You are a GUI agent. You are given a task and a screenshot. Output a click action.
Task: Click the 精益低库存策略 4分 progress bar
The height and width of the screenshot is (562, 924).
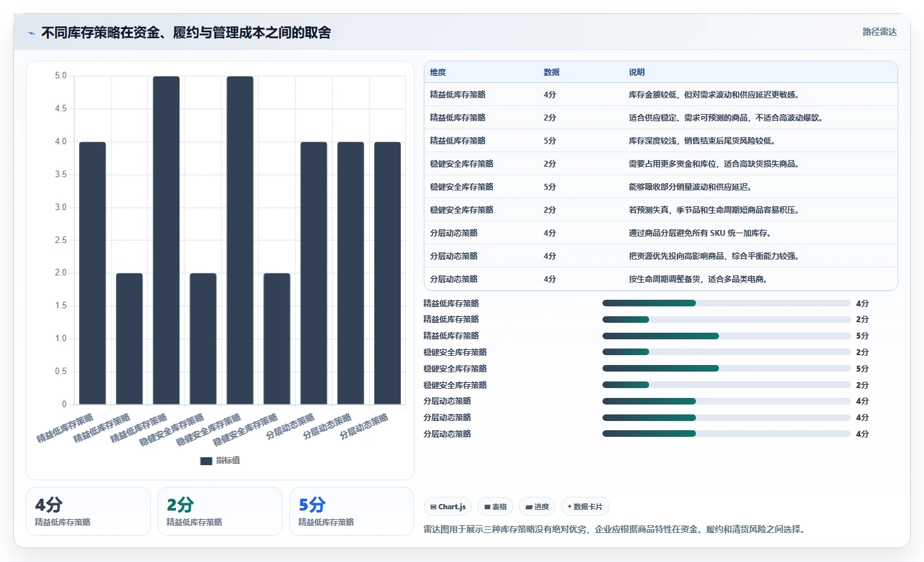(726, 303)
